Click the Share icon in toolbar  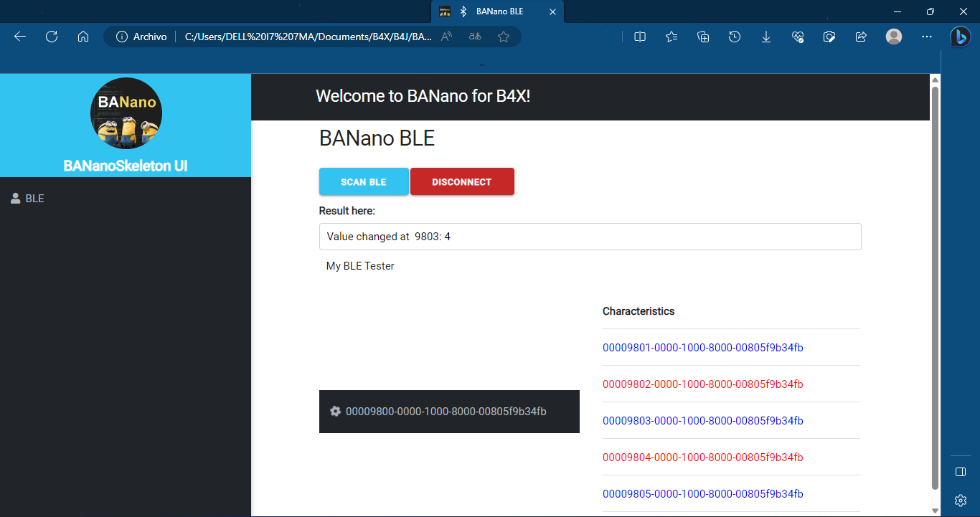[861, 37]
